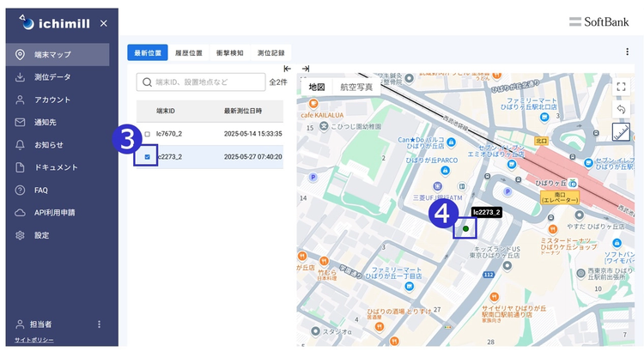Screen dimensions: 644x357
Task: Switch the map to 航空写真 view
Action: tap(356, 87)
